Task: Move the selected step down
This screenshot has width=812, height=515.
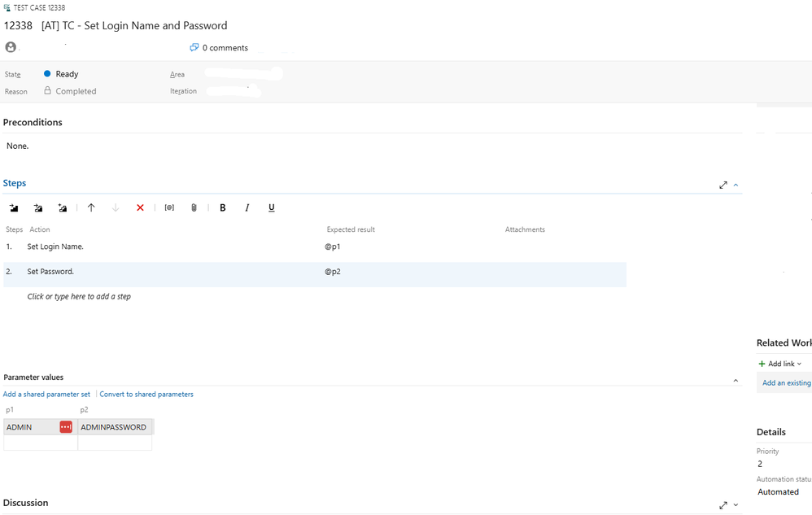Action: (116, 207)
